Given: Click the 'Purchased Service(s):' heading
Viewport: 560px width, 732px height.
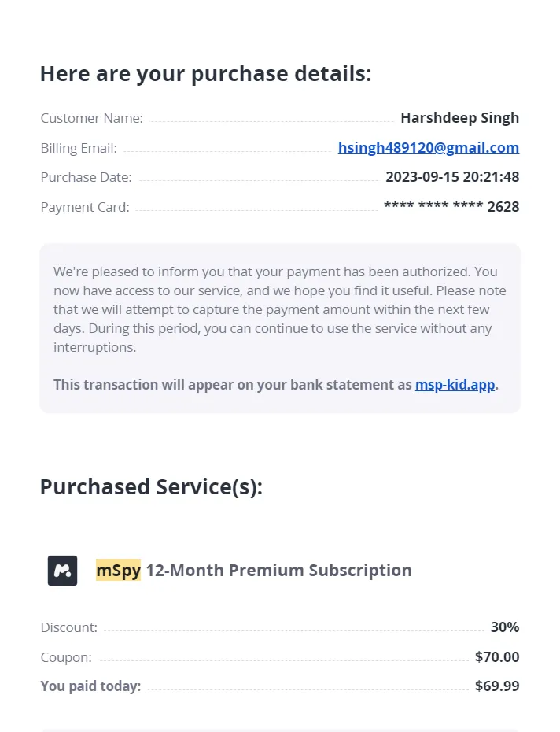Looking at the screenshot, I should (151, 486).
